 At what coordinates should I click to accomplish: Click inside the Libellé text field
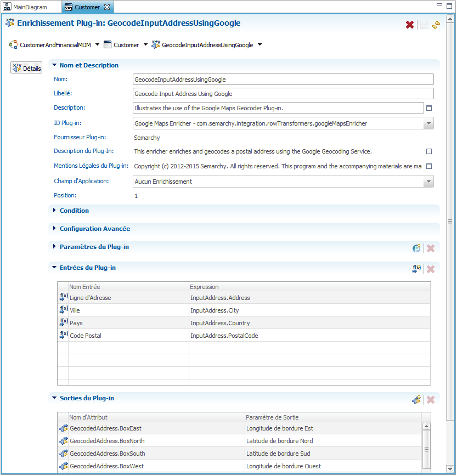tap(283, 94)
